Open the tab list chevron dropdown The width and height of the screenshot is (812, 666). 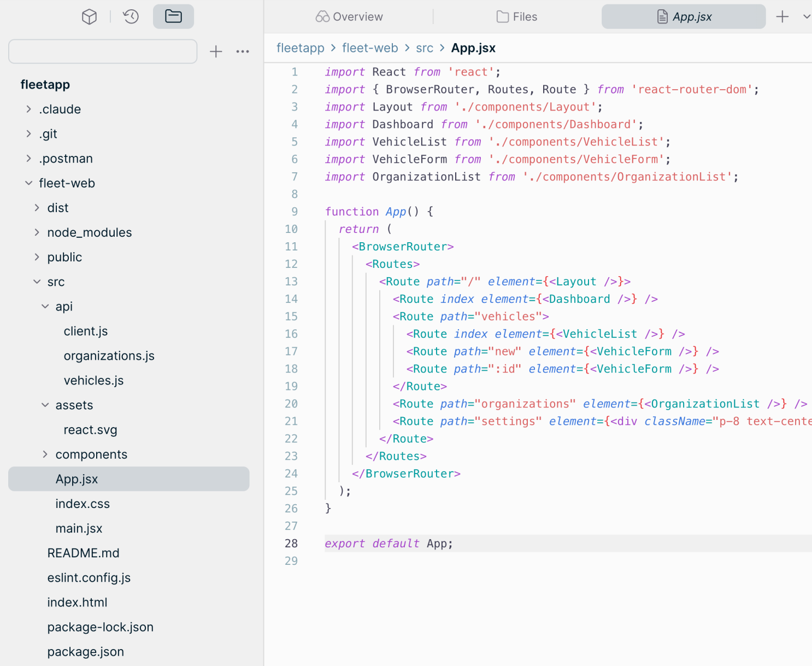tap(807, 16)
